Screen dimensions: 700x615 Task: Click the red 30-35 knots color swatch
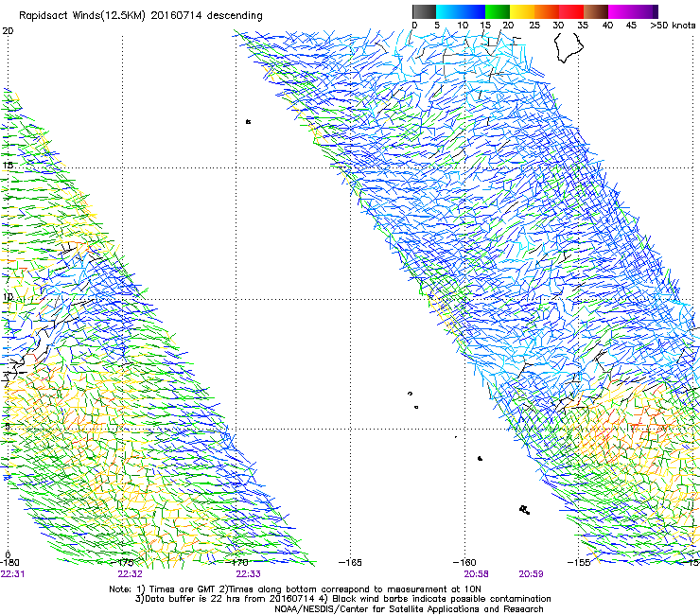571,11
